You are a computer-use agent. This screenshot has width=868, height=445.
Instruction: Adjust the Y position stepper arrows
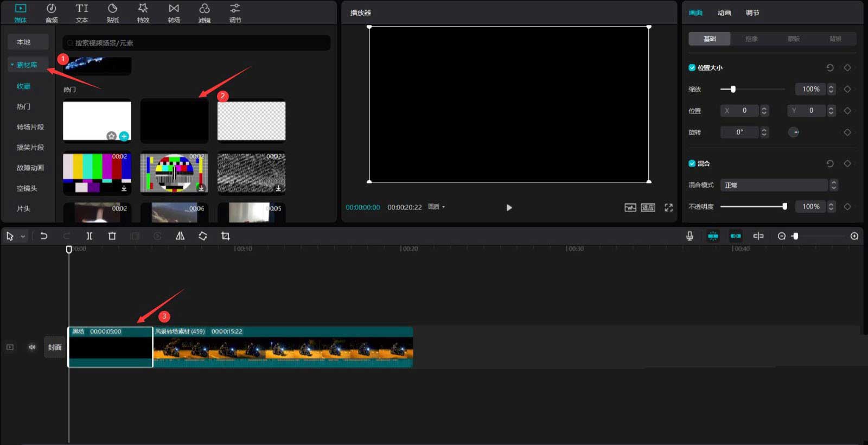click(x=831, y=111)
